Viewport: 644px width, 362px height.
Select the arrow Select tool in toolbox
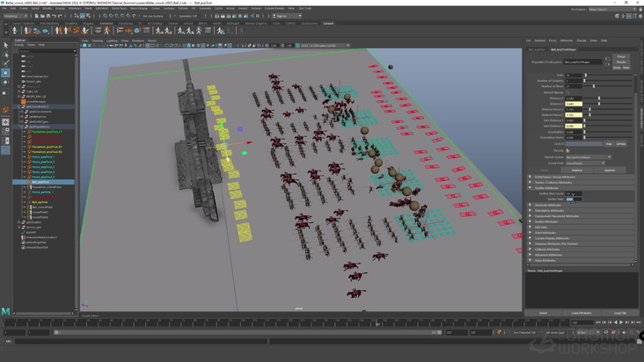[5, 46]
